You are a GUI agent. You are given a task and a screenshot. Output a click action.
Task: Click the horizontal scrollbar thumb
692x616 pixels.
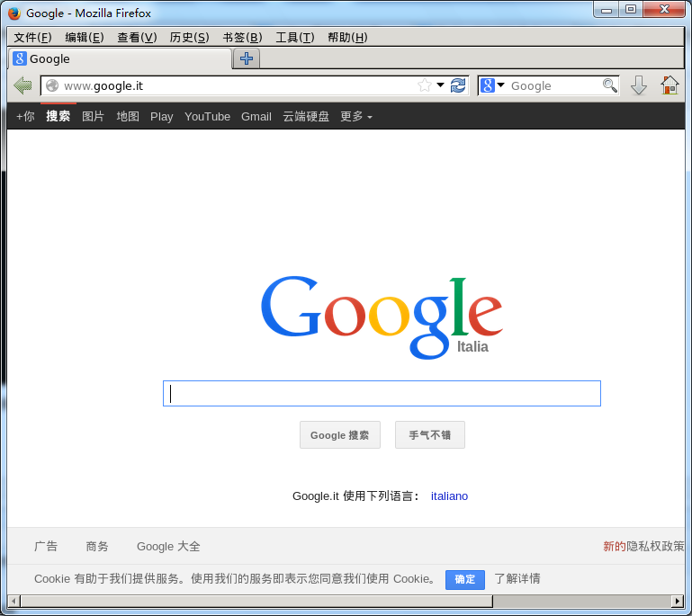256,601
